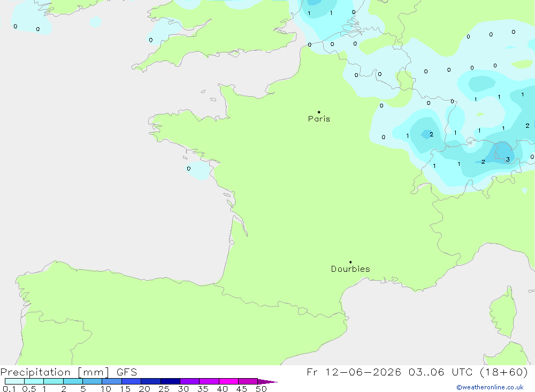
Task: Click the precipitation value 3 over Switzerland
Action: (x=508, y=159)
